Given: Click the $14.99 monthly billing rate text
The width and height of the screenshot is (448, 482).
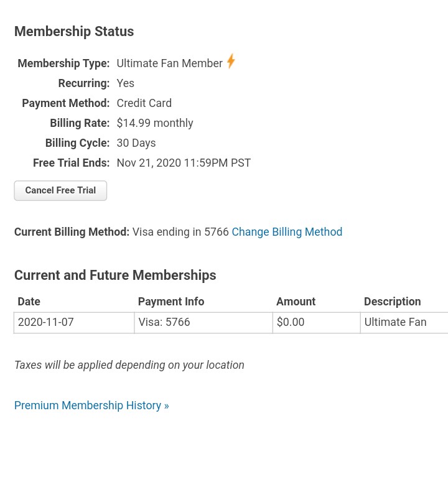Looking at the screenshot, I should click(x=155, y=123).
